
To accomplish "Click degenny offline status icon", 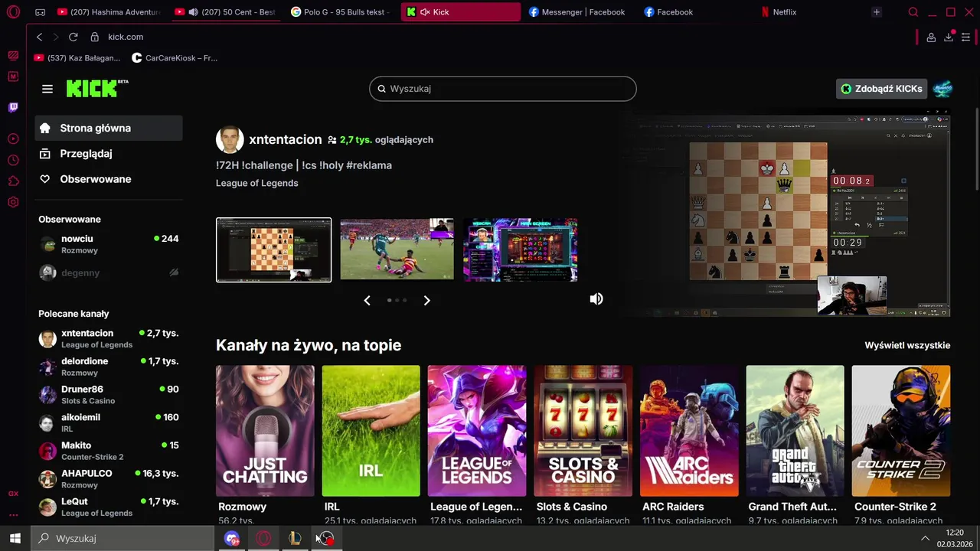I will pos(174,272).
